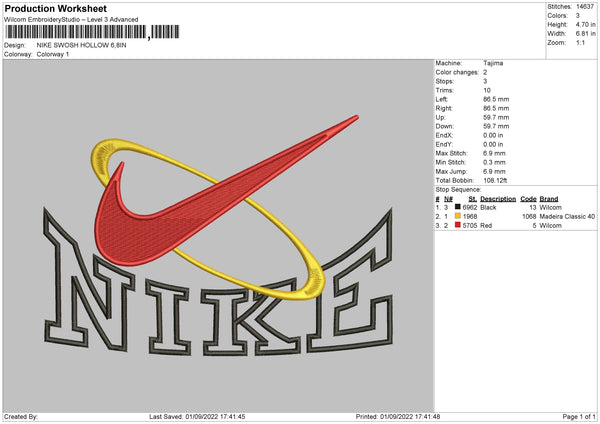Click the Max Stitch value 6.9 mm
Screen dimensions: 600x424
494,153
